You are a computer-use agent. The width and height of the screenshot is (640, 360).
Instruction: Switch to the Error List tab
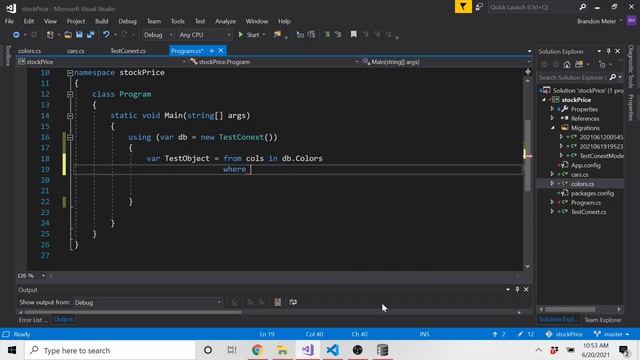[33, 320]
